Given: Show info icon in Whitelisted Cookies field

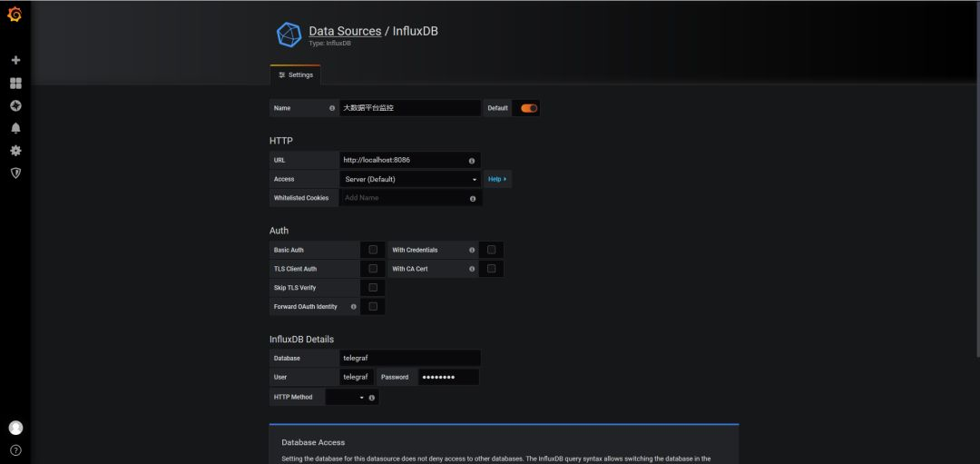Looking at the screenshot, I should pos(473,198).
